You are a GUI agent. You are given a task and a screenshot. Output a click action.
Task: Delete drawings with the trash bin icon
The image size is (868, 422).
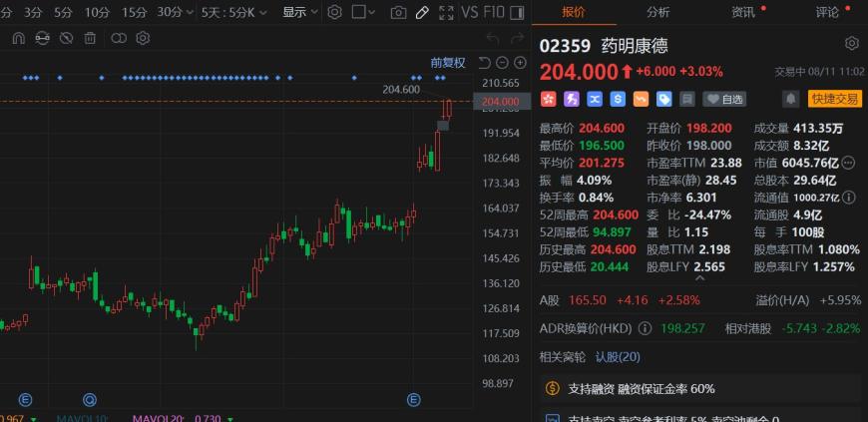point(90,38)
